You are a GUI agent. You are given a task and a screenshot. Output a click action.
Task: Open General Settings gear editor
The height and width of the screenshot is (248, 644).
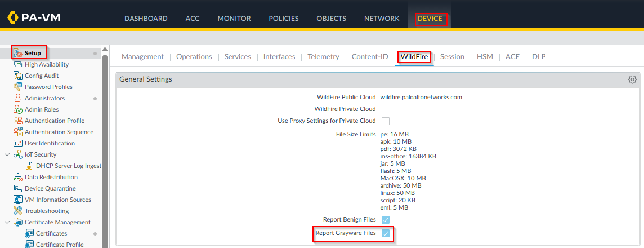[x=632, y=79]
